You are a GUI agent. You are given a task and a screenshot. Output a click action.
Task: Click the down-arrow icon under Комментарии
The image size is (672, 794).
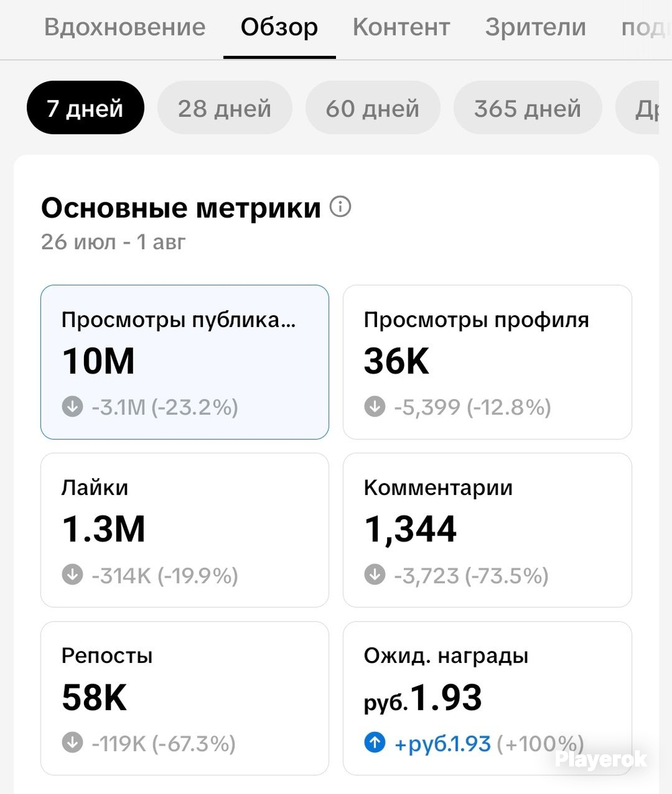tap(375, 575)
